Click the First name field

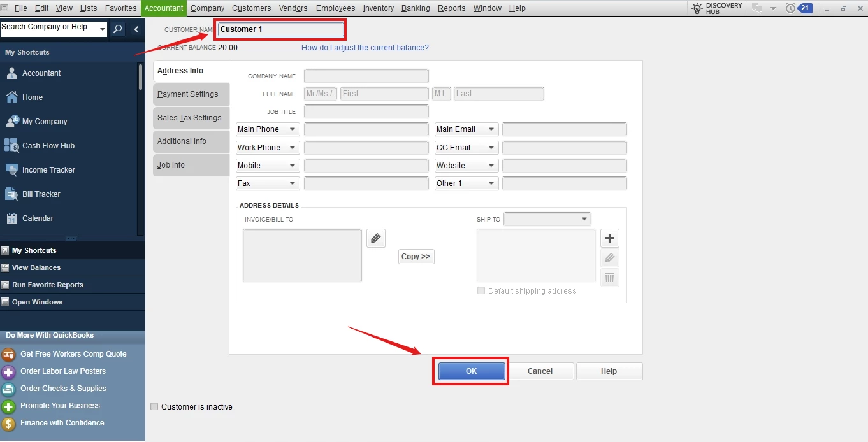(x=384, y=94)
